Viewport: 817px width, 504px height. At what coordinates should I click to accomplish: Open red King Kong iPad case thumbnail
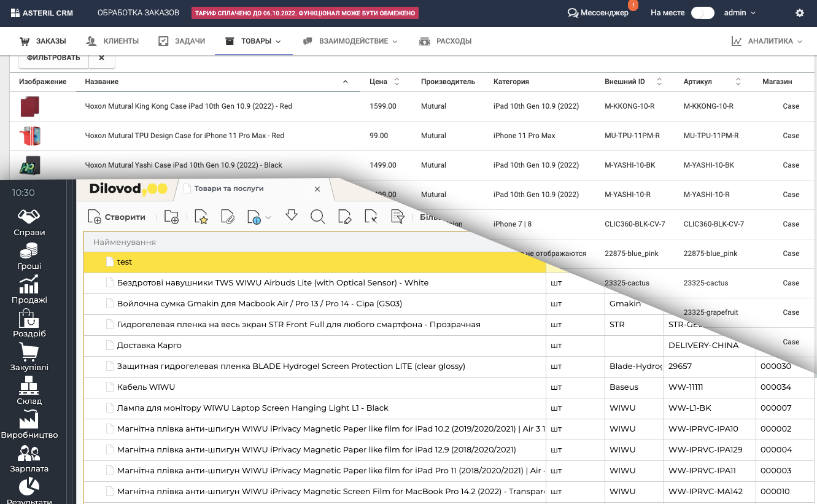29,106
